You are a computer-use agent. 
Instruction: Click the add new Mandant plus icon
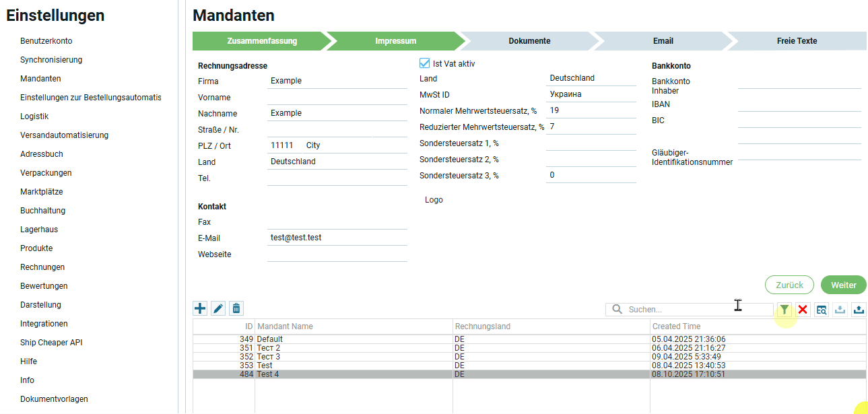[200, 308]
